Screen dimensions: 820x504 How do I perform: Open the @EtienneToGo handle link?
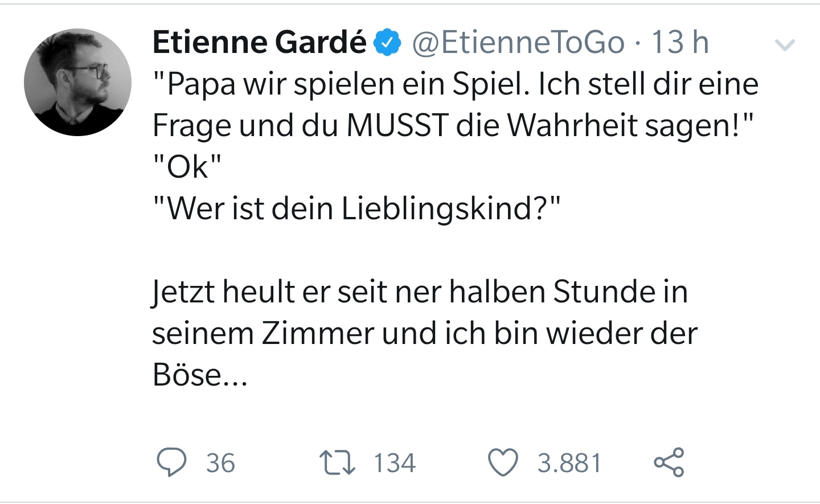[x=518, y=43]
